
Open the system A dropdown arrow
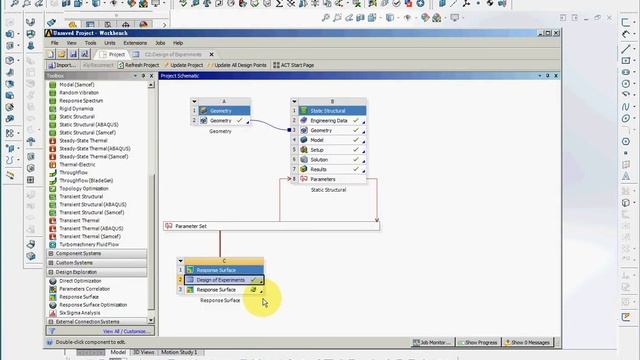[x=194, y=101]
